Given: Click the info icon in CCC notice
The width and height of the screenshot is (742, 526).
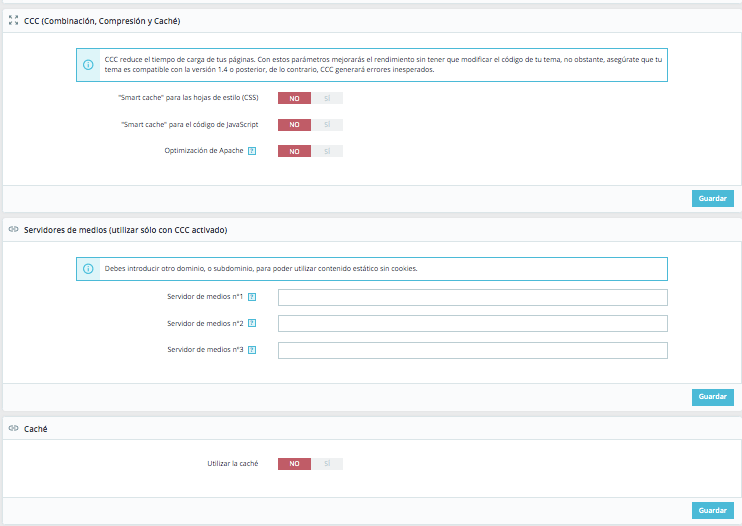Looking at the screenshot, I should tap(88, 65).
